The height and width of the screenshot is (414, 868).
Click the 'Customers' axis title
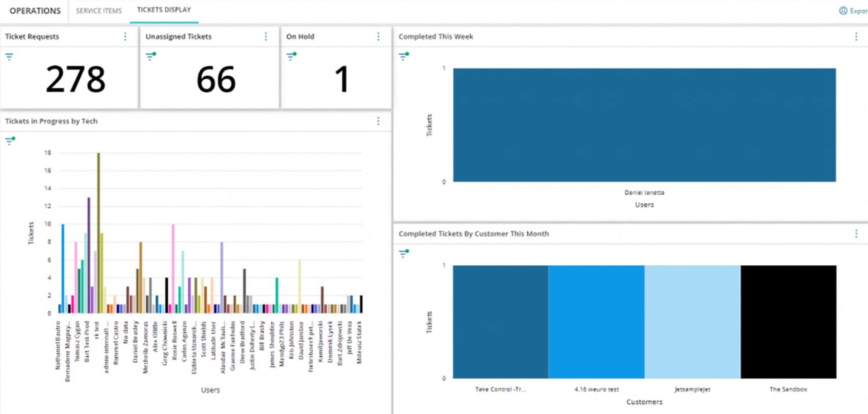pos(644,402)
